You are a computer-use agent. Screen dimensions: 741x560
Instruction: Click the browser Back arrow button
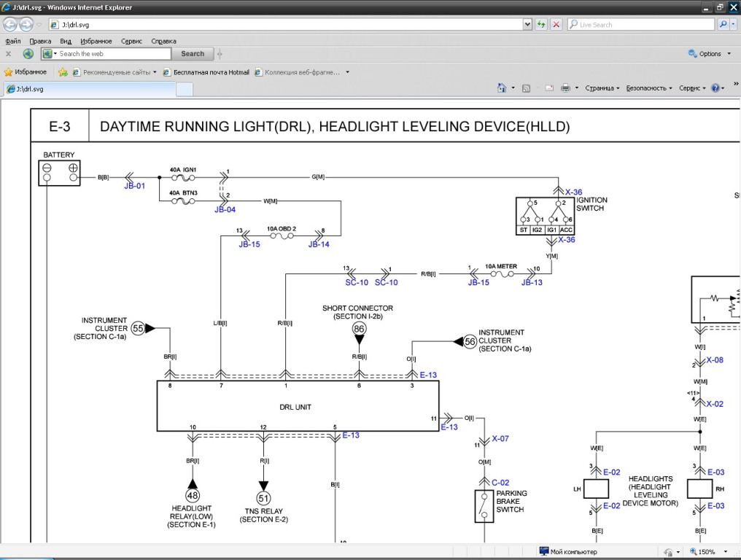[11, 25]
